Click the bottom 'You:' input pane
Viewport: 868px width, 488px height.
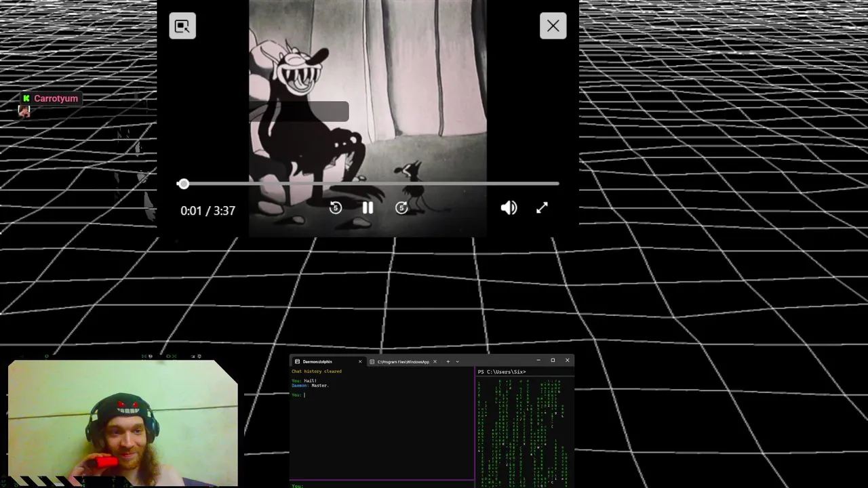coord(382,485)
